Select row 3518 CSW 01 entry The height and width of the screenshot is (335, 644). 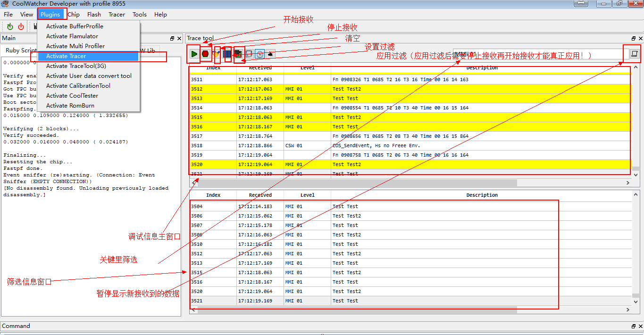(x=410, y=145)
